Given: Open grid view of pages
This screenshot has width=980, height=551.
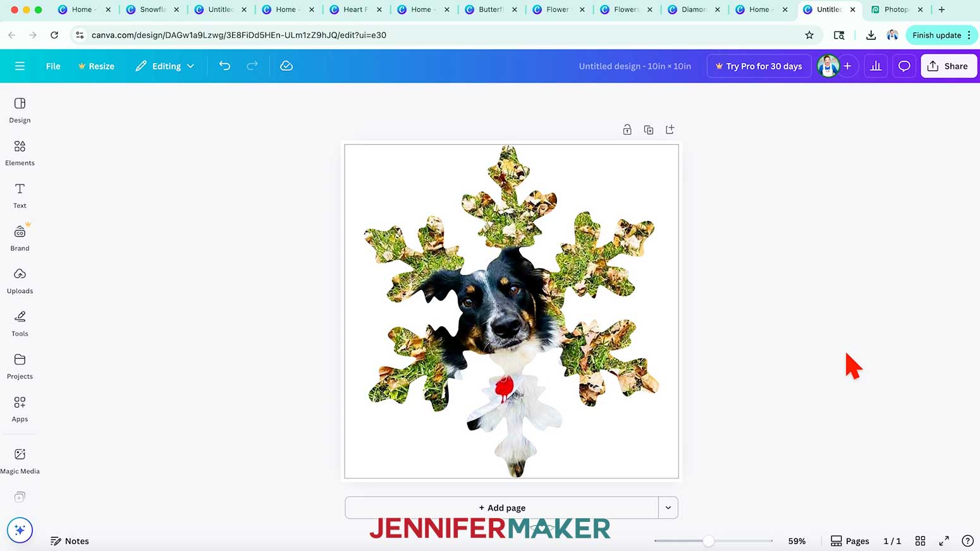Looking at the screenshot, I should 921,541.
